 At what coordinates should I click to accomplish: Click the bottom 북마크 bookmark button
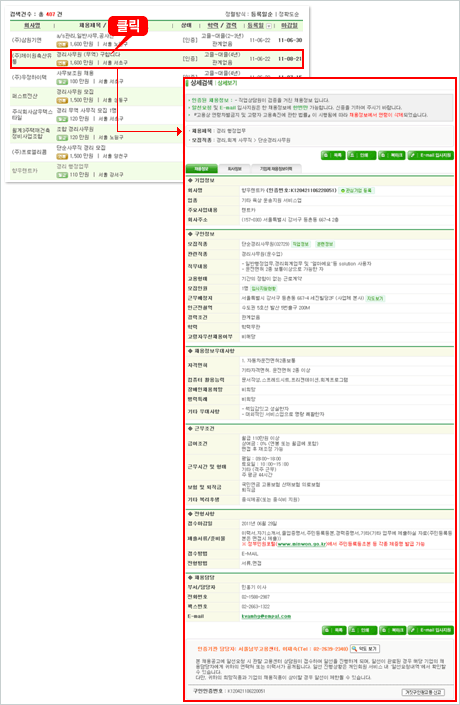click(x=393, y=630)
